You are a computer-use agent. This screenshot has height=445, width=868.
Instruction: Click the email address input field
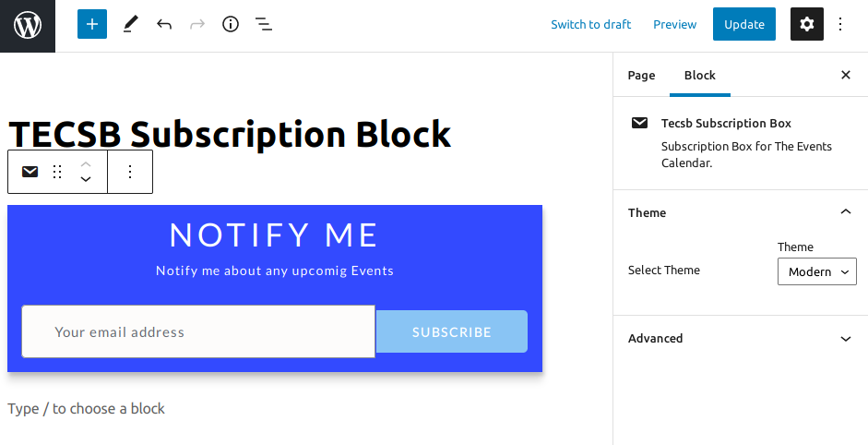point(198,331)
